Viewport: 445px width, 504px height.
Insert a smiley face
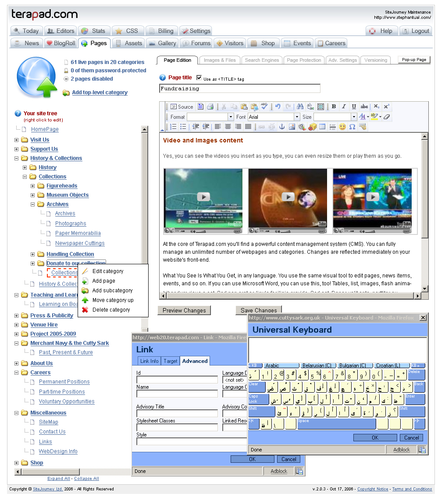(x=342, y=127)
